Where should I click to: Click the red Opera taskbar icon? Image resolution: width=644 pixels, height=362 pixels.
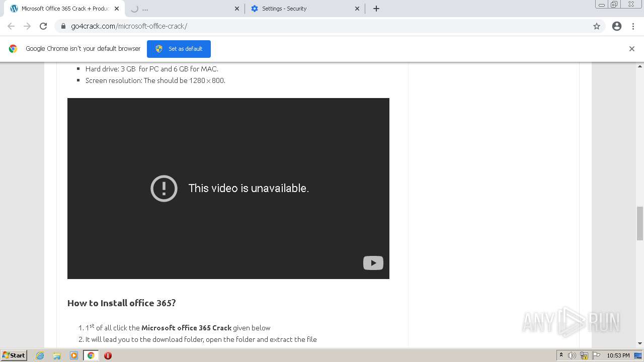tap(108, 355)
